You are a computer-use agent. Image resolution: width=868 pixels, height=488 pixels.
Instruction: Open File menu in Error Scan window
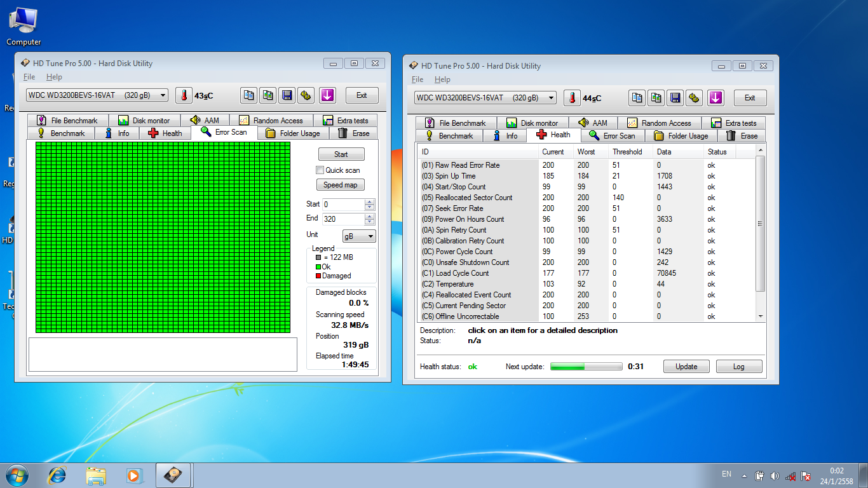click(x=29, y=77)
